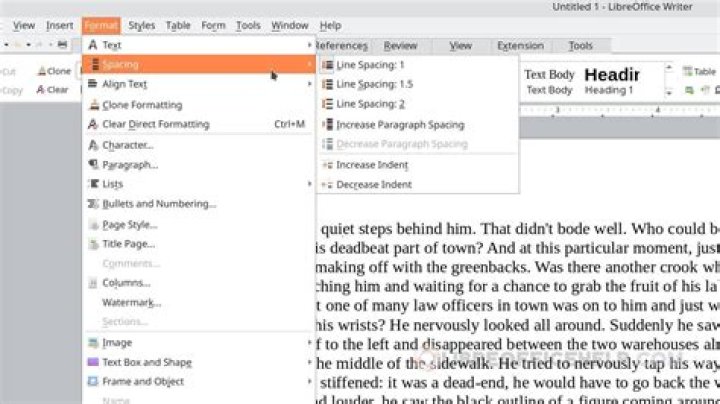This screenshot has height=404, width=720.
Task: Click the Decrease Indent icon
Action: 327,185
